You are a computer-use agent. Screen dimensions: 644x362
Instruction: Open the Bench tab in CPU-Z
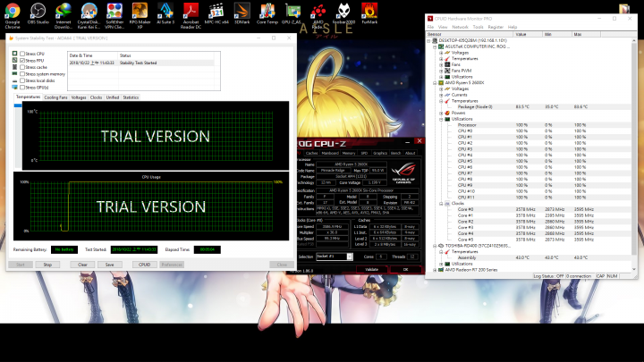coord(395,153)
